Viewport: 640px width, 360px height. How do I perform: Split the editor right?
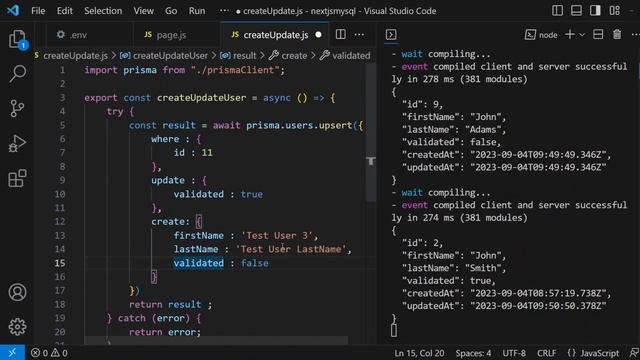click(340, 35)
